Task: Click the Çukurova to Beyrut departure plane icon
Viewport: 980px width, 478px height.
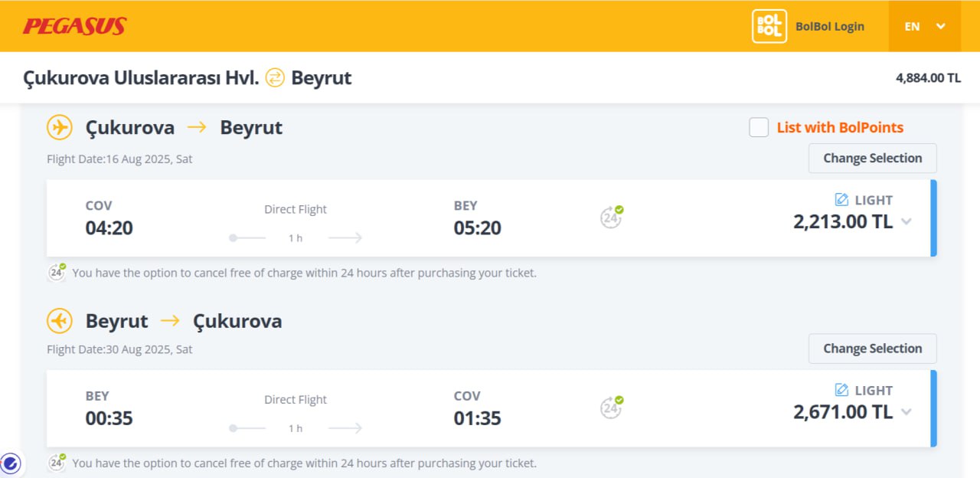Action: point(60,127)
